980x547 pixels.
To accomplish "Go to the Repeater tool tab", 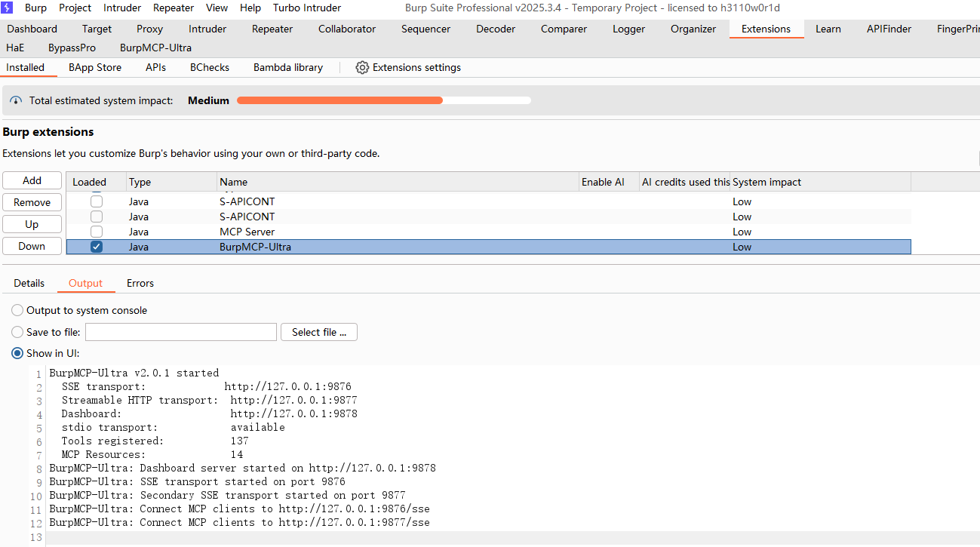I will point(272,29).
